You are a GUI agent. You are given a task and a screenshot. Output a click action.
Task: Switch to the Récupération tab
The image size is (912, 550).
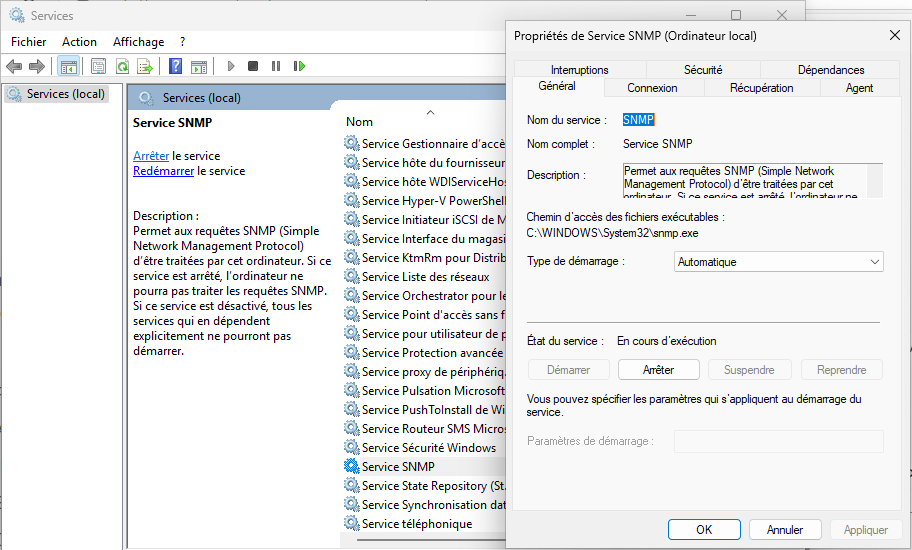coord(761,88)
